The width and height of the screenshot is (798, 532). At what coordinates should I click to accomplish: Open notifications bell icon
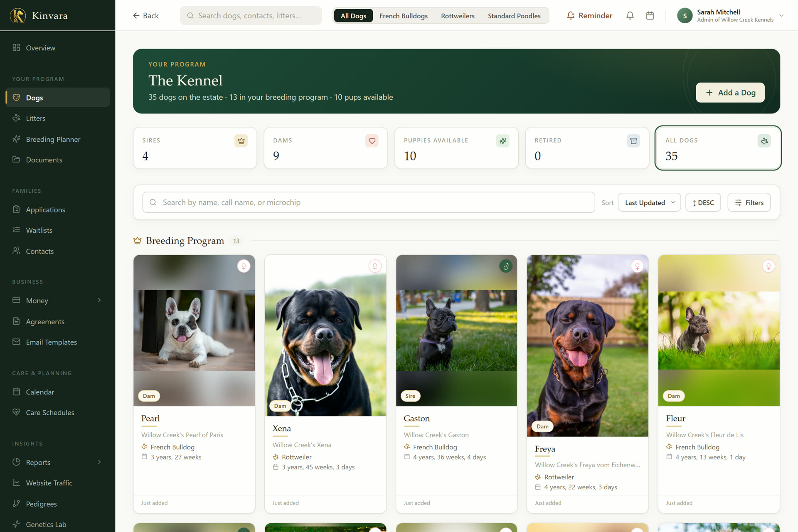click(630, 15)
